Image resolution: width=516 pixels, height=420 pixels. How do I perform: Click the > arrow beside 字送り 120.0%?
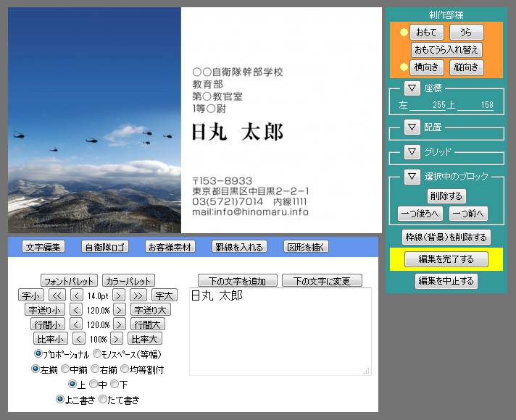click(x=119, y=309)
